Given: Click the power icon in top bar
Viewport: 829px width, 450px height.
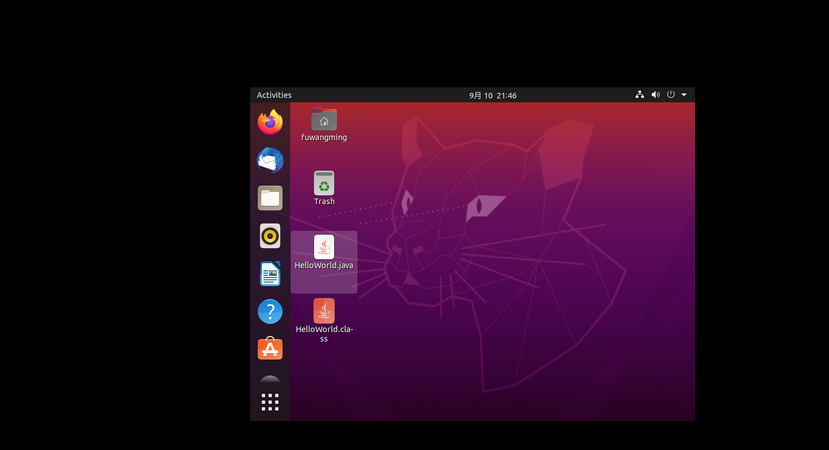Looking at the screenshot, I should click(x=670, y=95).
